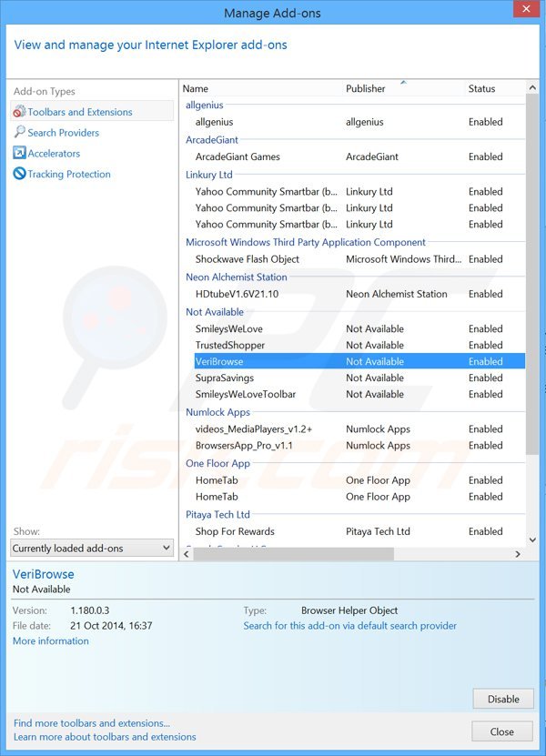This screenshot has width=546, height=756.
Task: Close the Manage Add-ons window
Action: tap(526, 9)
